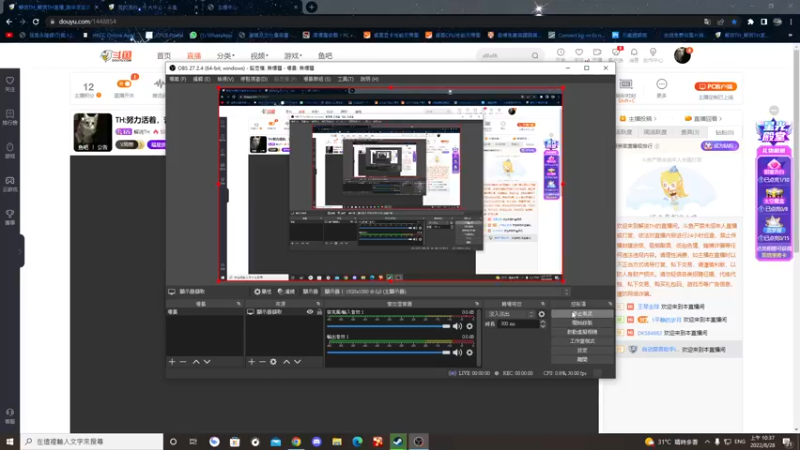Open transition properties gear icon
The image size is (800, 450).
coord(542,314)
